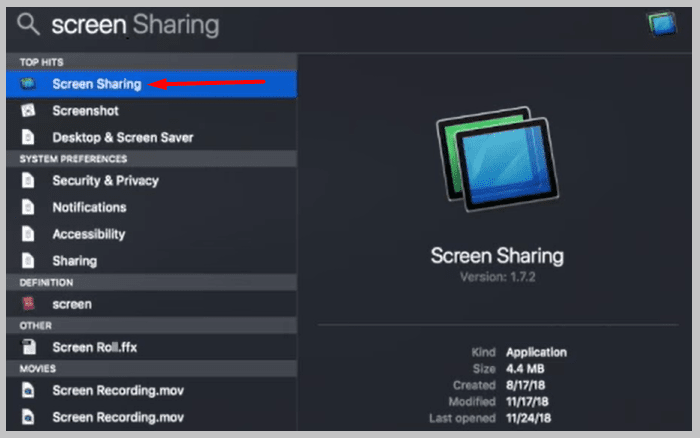Open the Screen Sharing top hit
700x438 pixels.
[151, 84]
